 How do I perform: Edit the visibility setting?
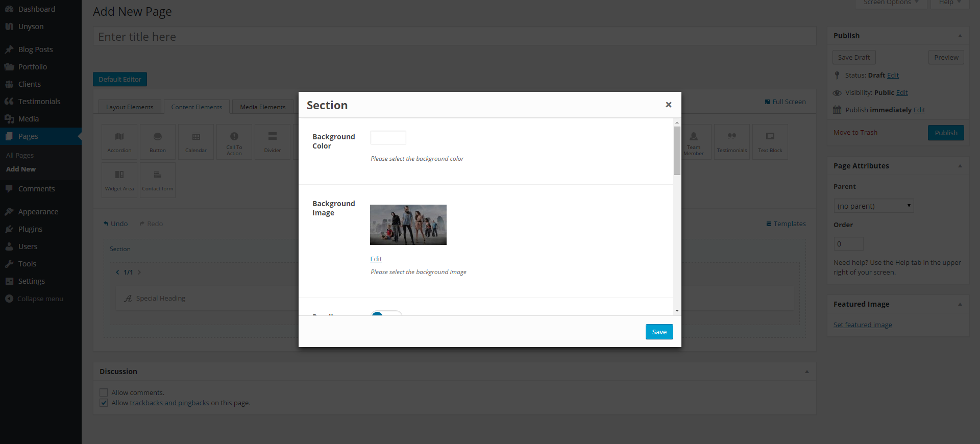click(x=902, y=92)
